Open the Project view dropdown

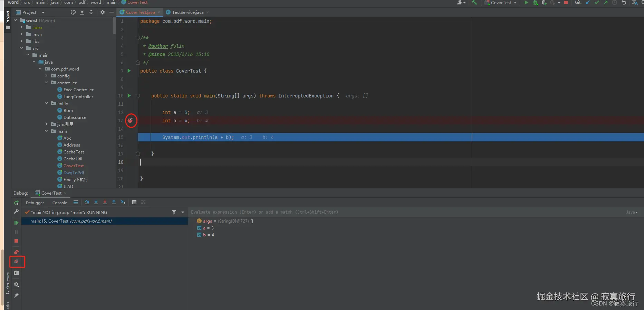[x=31, y=12]
